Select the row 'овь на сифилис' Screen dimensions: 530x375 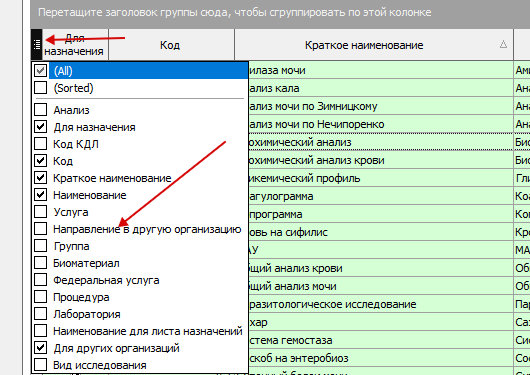(x=381, y=232)
